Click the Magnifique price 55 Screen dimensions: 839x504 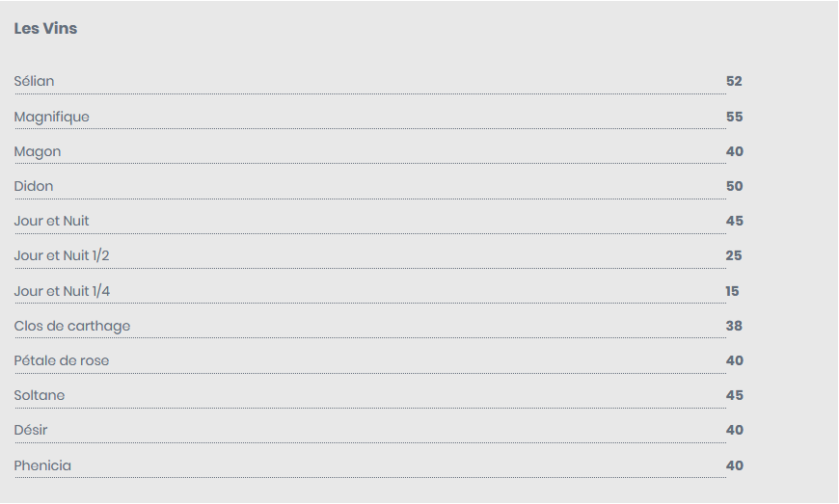click(734, 117)
